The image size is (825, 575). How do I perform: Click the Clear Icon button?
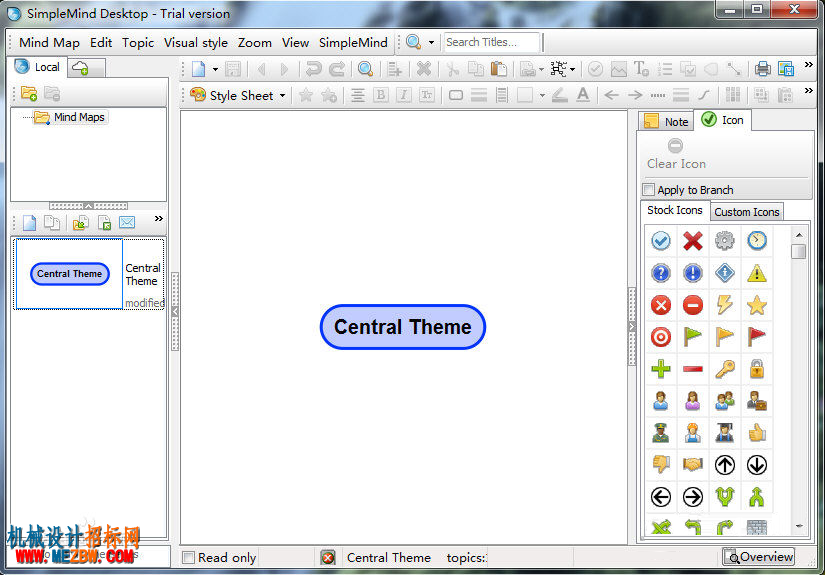(x=676, y=154)
